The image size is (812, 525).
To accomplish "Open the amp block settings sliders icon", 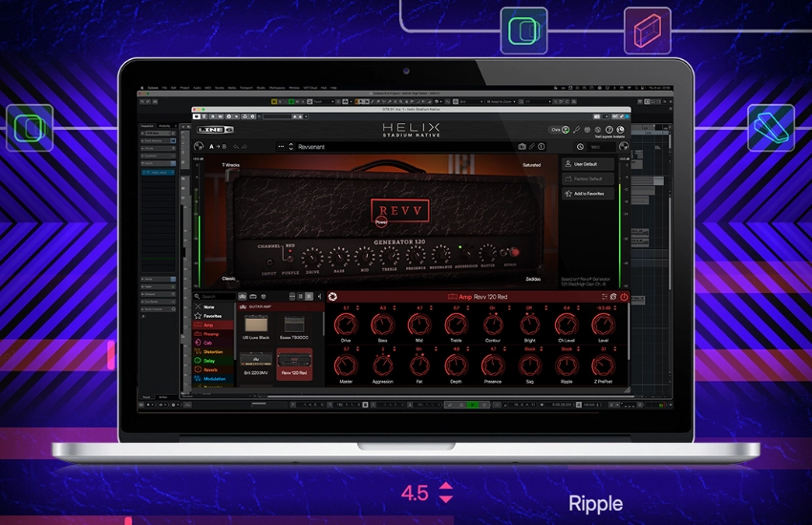I will [x=604, y=296].
